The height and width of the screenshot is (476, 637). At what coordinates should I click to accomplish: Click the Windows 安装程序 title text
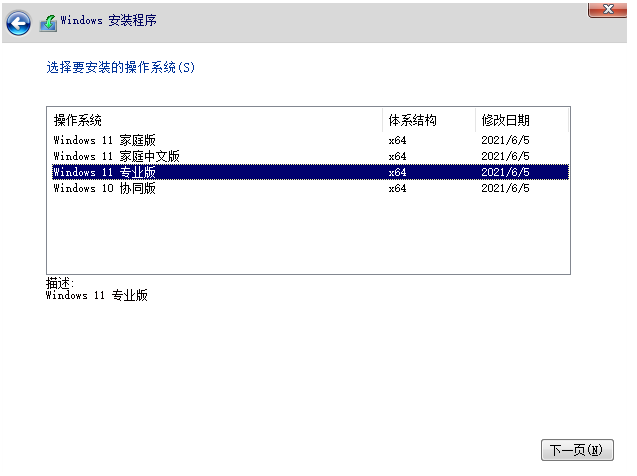(x=108, y=21)
